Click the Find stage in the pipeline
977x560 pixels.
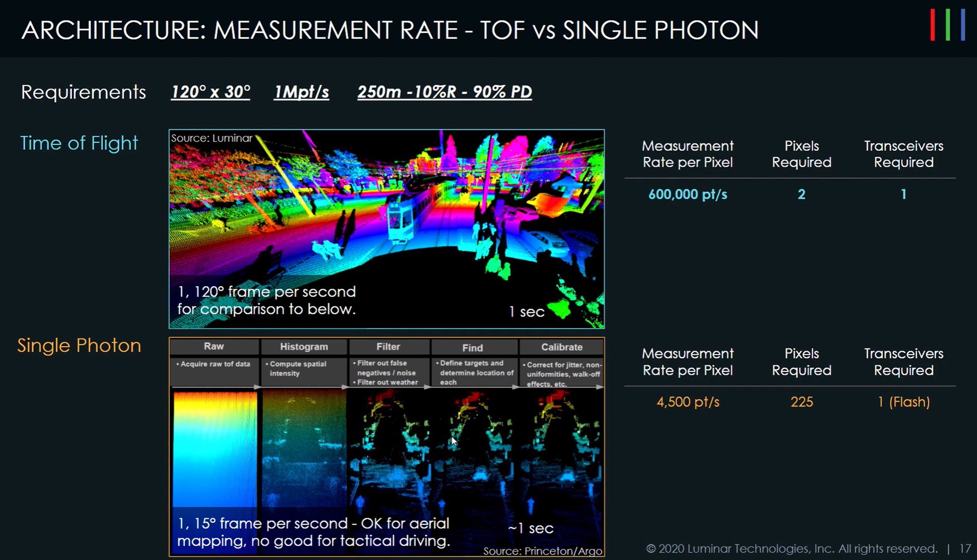coord(472,347)
